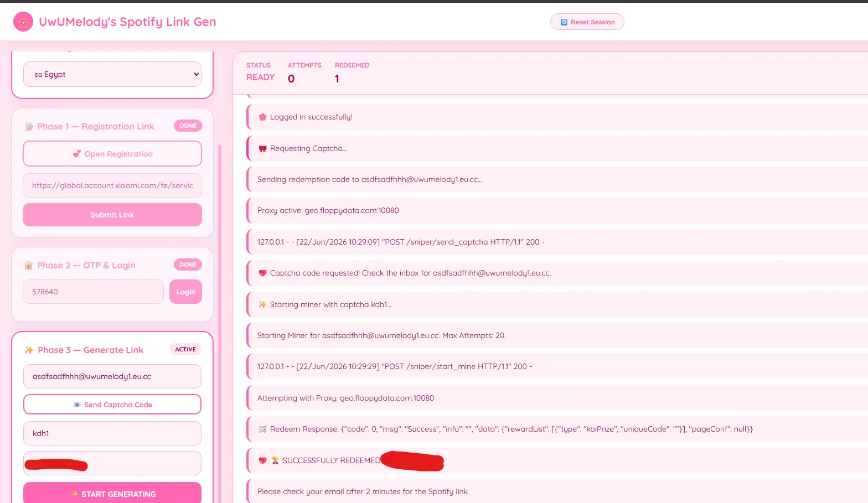Screen dimensions: 868x503
Task: Focus the Xiaomi registration URL field
Action: tap(112, 185)
